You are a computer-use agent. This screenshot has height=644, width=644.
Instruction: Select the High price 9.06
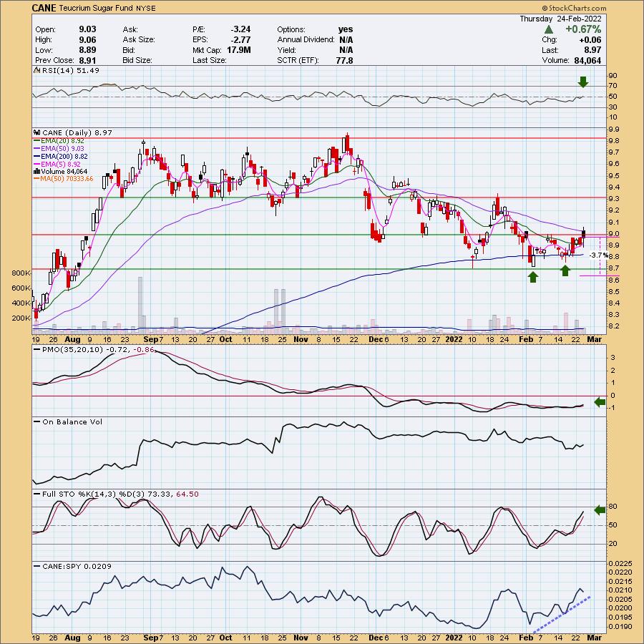pos(87,40)
